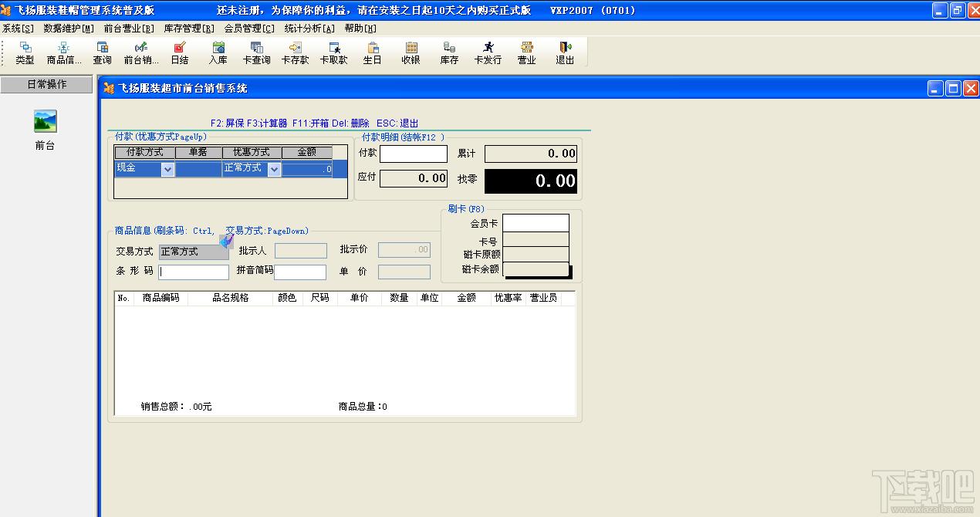Expand the 现金 payment method dropdown
This screenshot has height=517, width=980.
[167, 170]
